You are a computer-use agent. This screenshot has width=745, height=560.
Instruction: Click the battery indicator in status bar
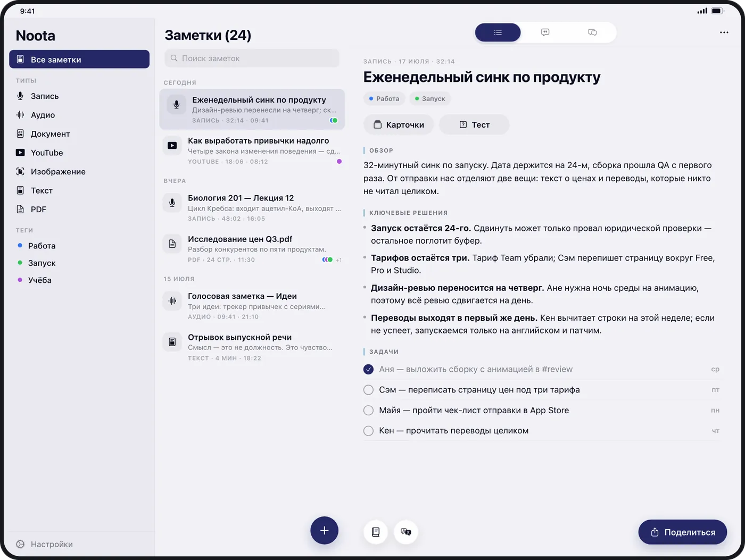click(718, 11)
